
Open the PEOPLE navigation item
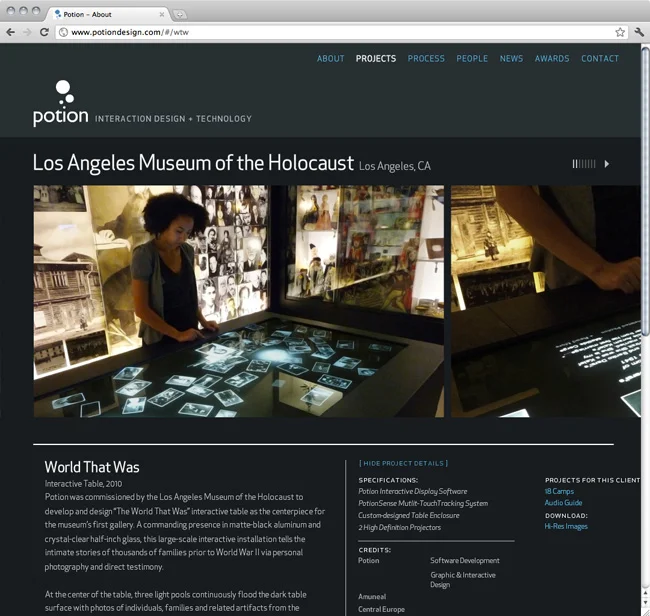(472, 58)
